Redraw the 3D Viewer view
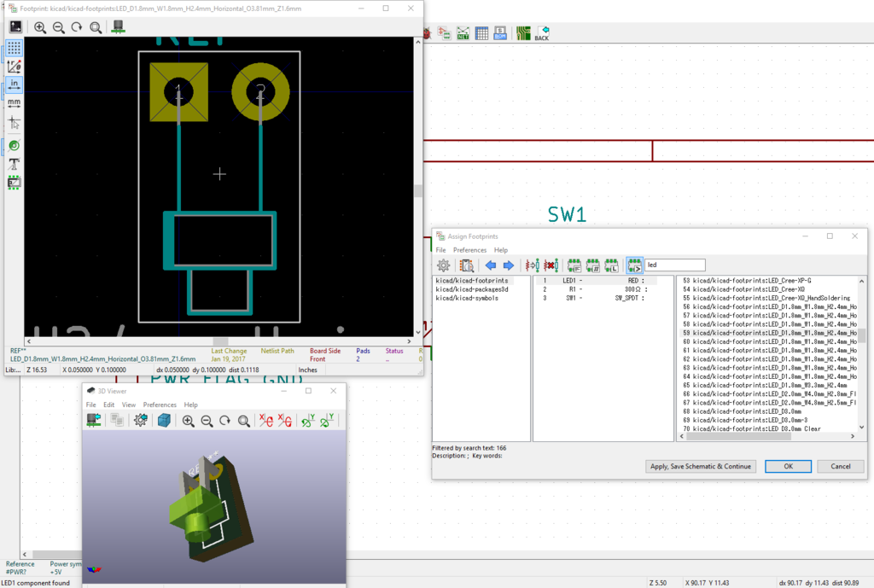The image size is (874, 588). [x=225, y=421]
